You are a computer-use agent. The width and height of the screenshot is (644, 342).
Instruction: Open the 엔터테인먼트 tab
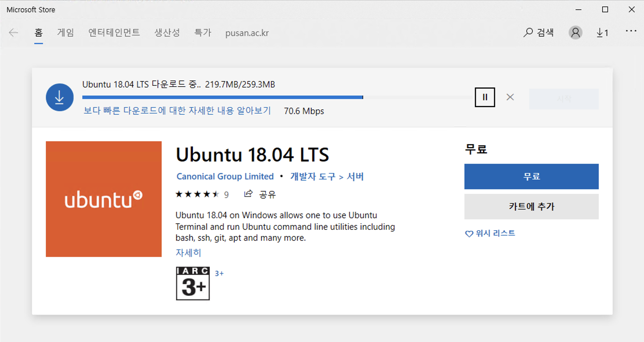pos(114,33)
